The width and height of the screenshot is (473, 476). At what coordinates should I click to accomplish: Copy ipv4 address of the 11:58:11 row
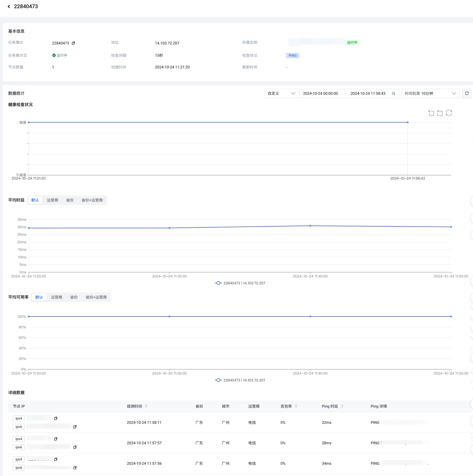(56, 418)
